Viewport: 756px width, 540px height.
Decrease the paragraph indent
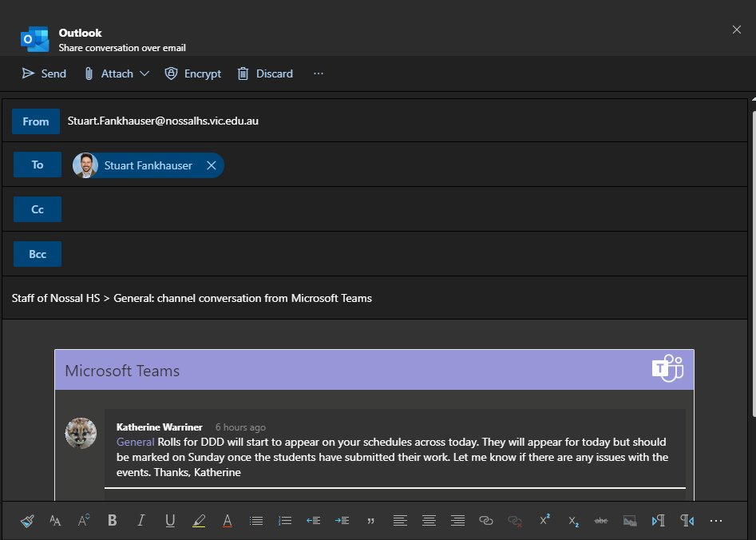[x=314, y=520]
